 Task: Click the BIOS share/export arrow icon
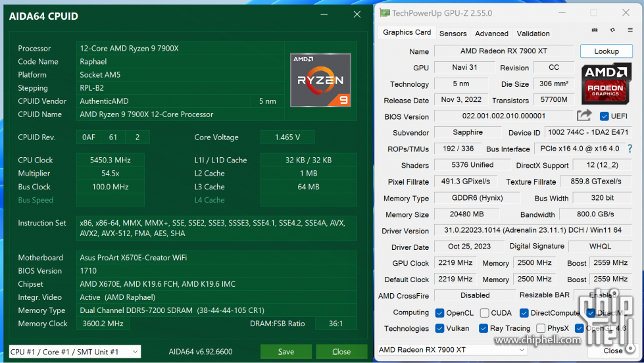(584, 115)
